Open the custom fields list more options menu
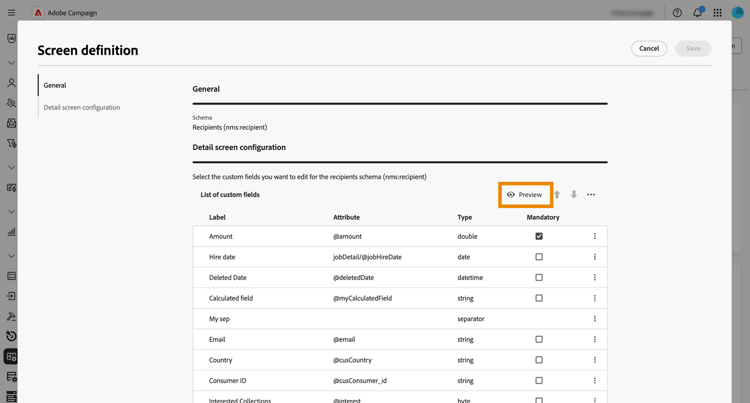 pyautogui.click(x=591, y=195)
